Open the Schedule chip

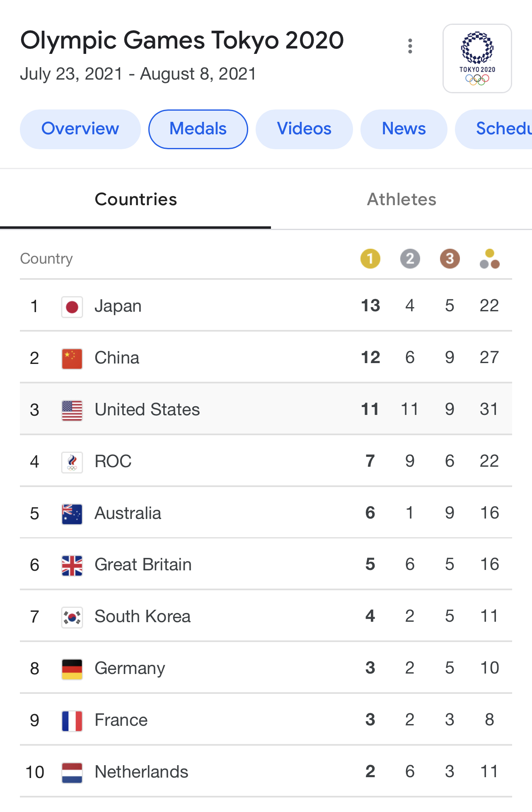coord(494,129)
